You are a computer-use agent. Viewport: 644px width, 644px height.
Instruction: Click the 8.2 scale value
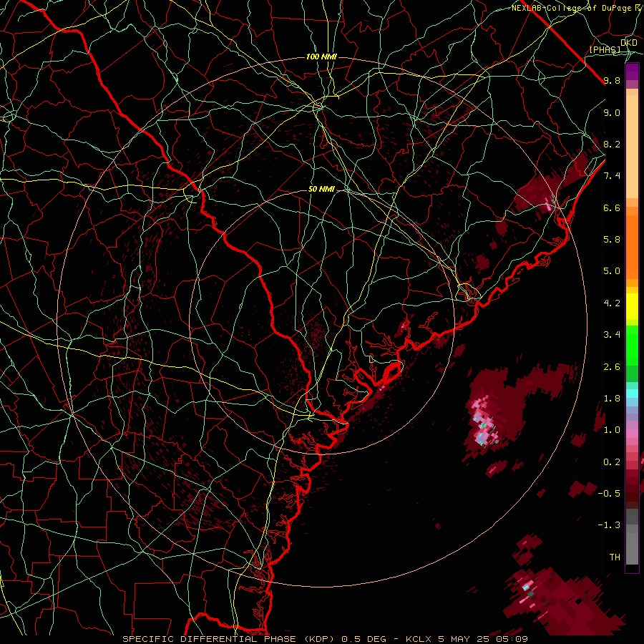(x=612, y=144)
